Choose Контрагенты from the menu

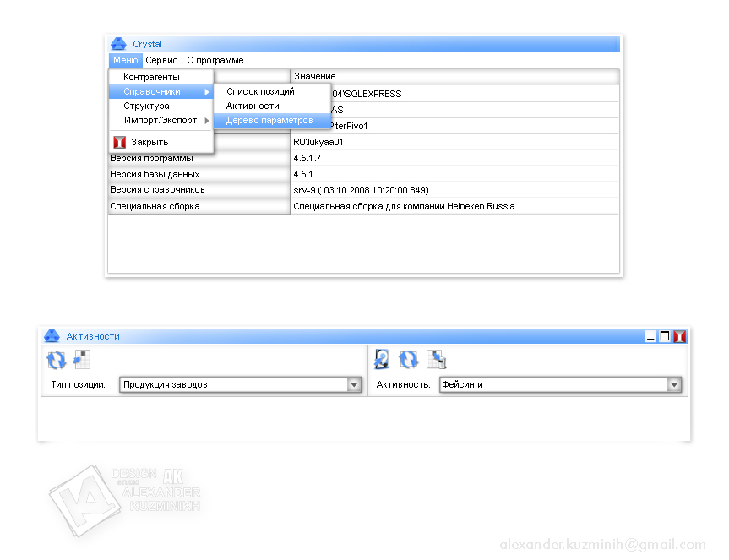160,77
